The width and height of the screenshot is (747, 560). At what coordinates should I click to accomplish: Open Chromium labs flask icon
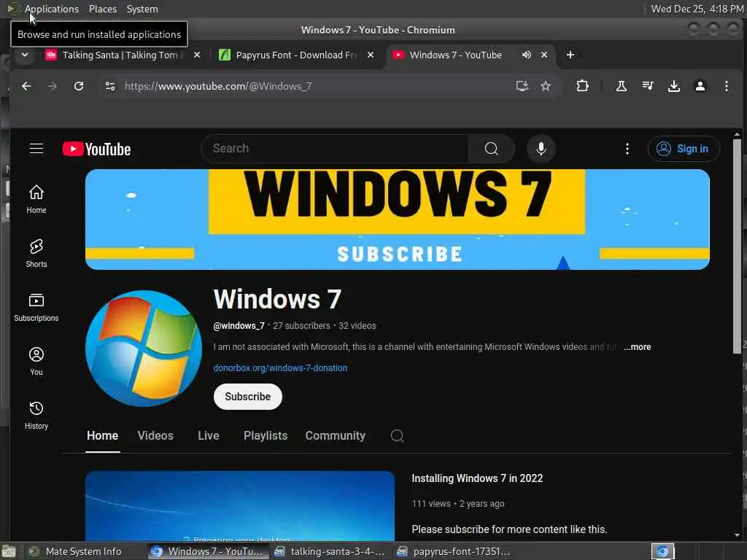point(622,86)
